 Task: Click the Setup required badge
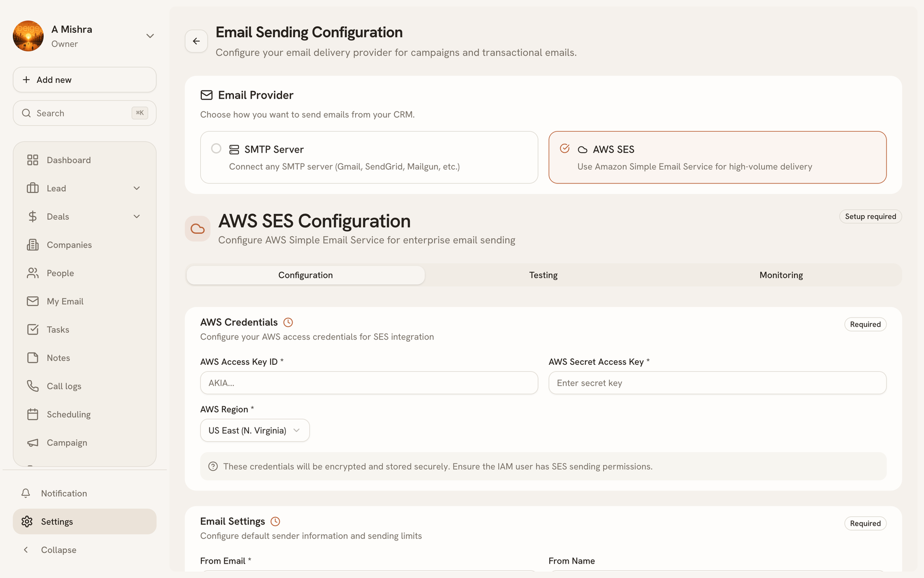[871, 216]
